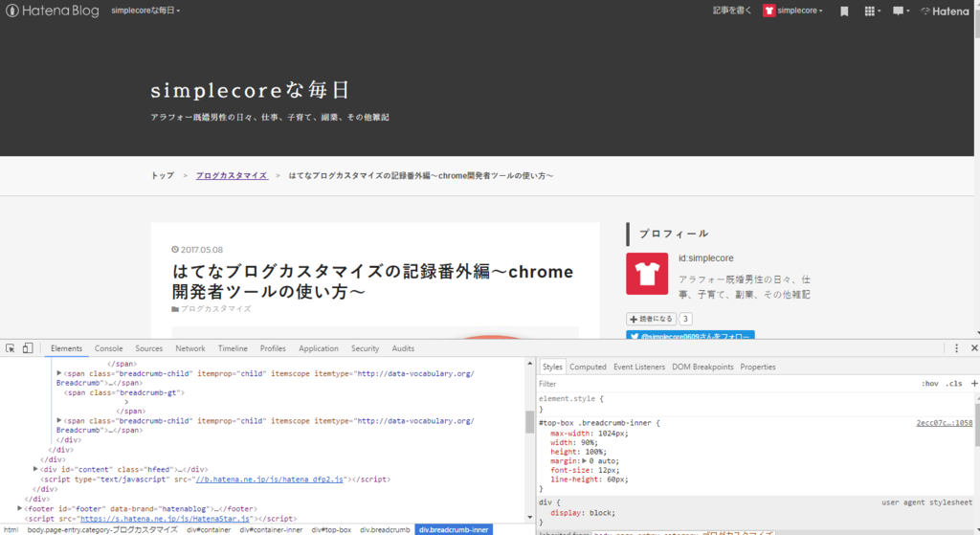This screenshot has height=535, width=980.
Task: Click the 読者になる subscribe button
Action: point(651,319)
